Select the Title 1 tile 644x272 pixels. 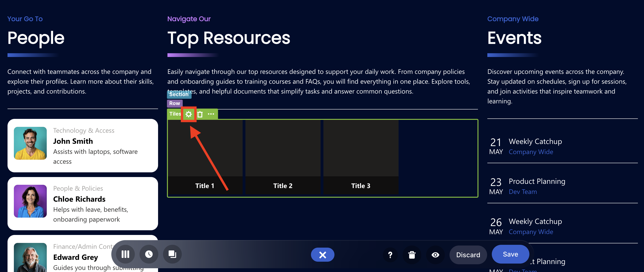point(205,157)
